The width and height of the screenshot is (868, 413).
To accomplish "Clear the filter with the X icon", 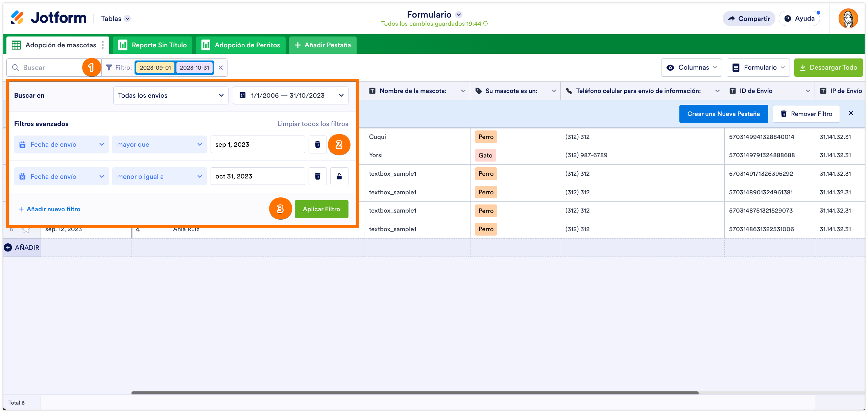I will coord(221,68).
